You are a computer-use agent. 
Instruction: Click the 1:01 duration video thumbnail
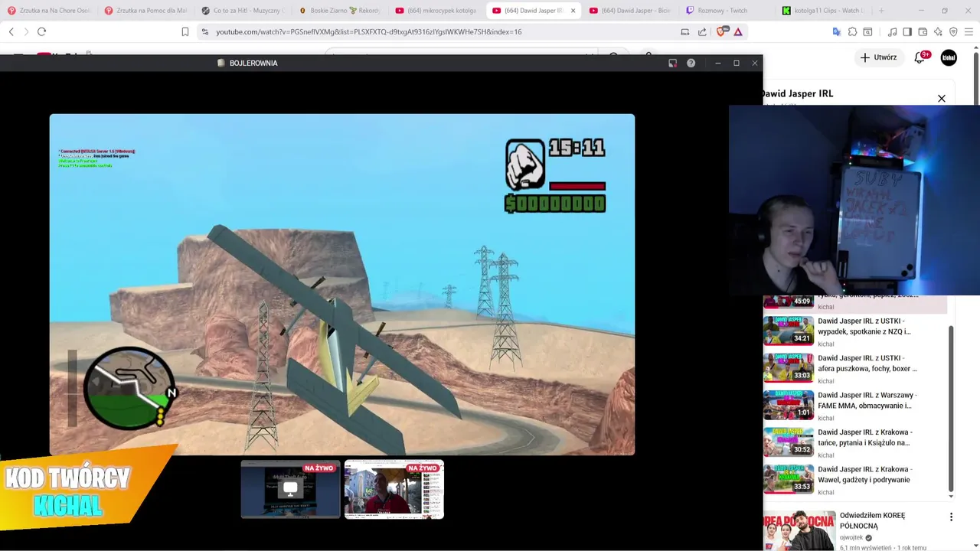pyautogui.click(x=789, y=405)
